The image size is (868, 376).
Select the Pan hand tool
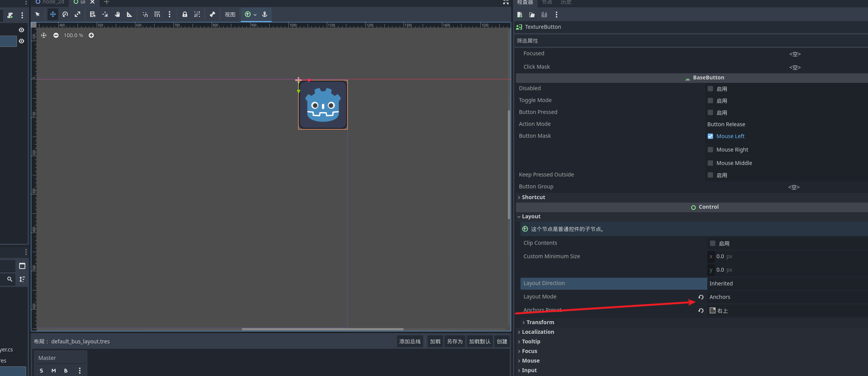coord(117,14)
